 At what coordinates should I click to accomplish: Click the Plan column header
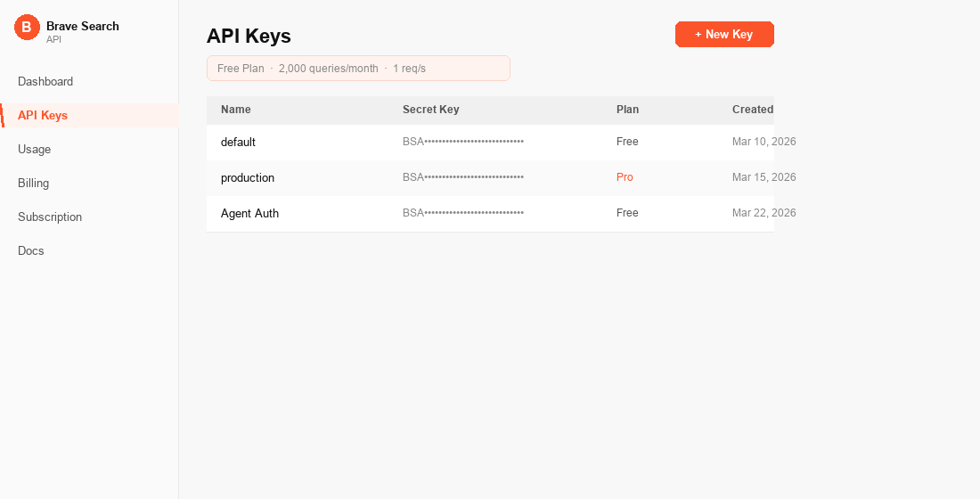[x=627, y=110]
